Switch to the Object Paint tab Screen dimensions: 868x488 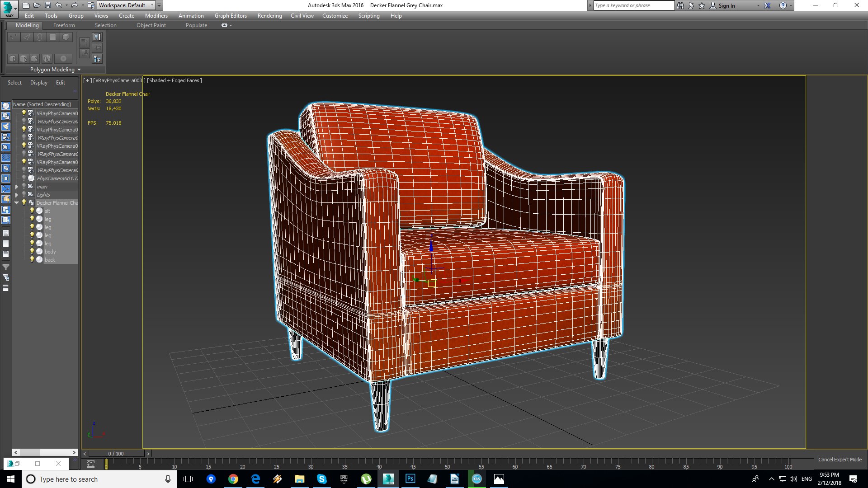[x=151, y=25]
